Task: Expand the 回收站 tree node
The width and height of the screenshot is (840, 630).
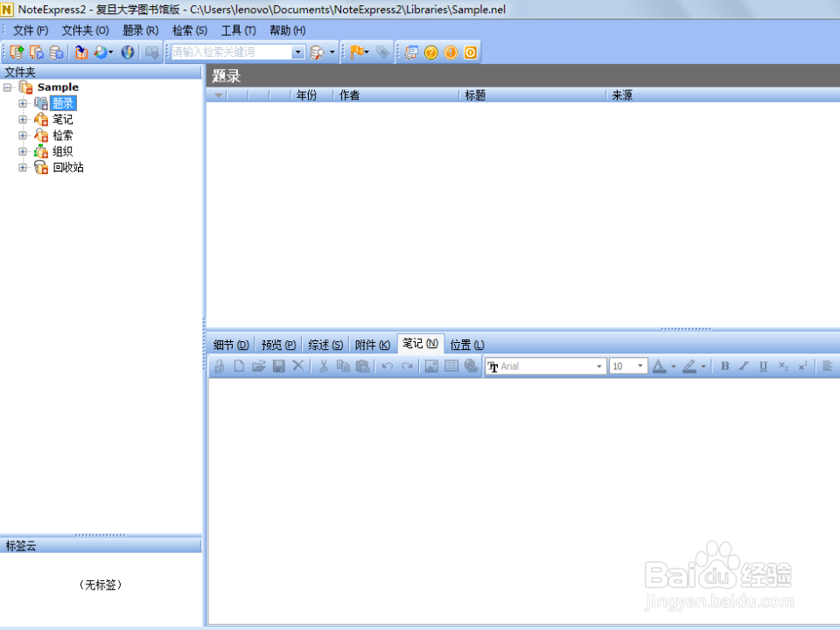Action: coord(23,167)
